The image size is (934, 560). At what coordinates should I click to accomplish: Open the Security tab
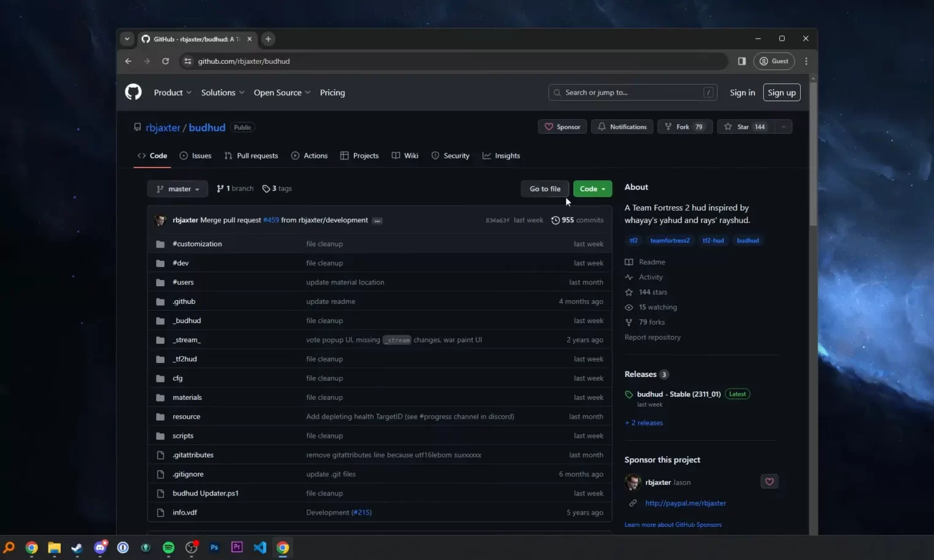pos(450,156)
